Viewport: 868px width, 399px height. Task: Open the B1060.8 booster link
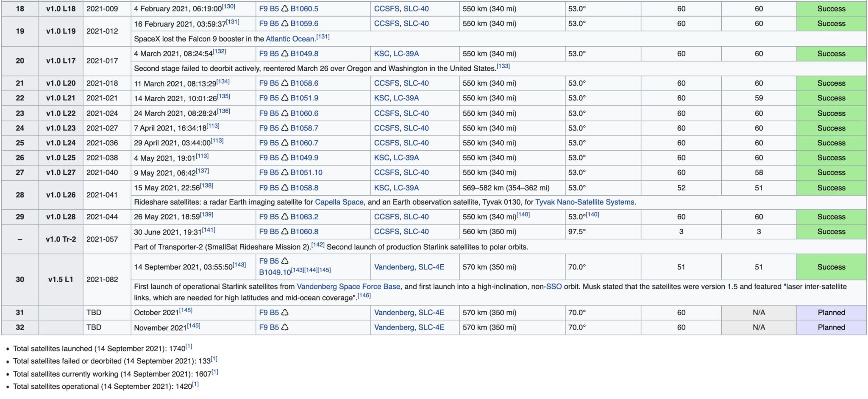click(304, 232)
